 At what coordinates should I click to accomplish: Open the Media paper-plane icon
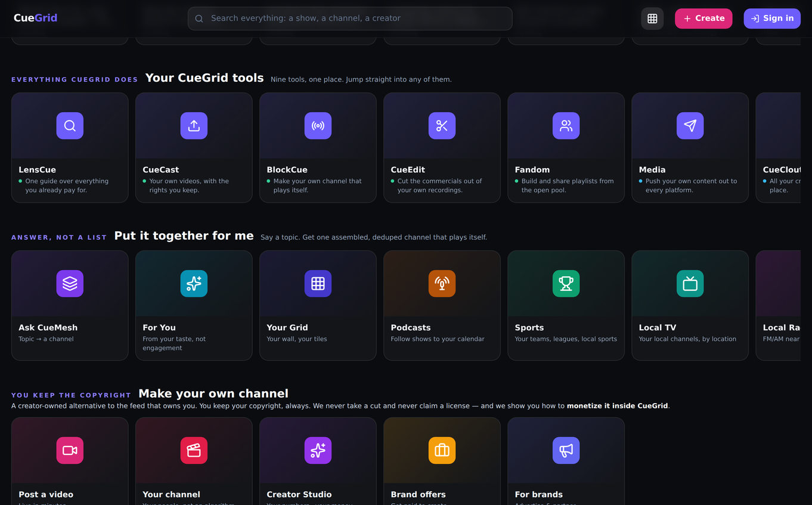[x=690, y=126]
